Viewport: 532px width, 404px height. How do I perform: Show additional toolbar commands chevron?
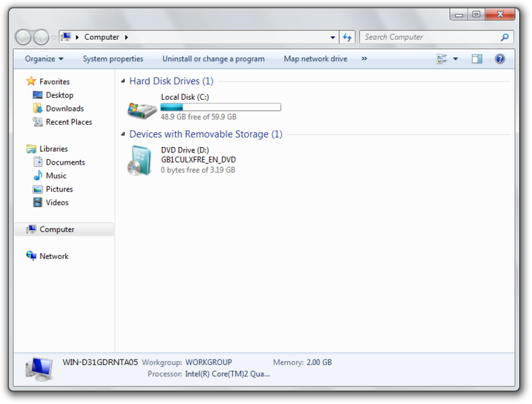[x=364, y=59]
